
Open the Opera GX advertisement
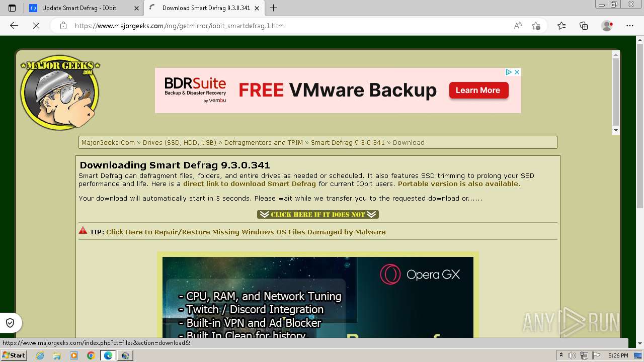click(x=318, y=297)
